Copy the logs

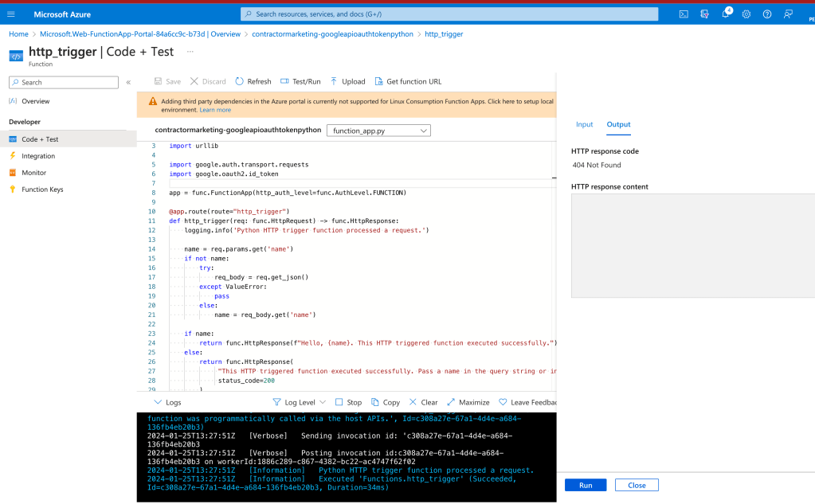pyautogui.click(x=385, y=402)
